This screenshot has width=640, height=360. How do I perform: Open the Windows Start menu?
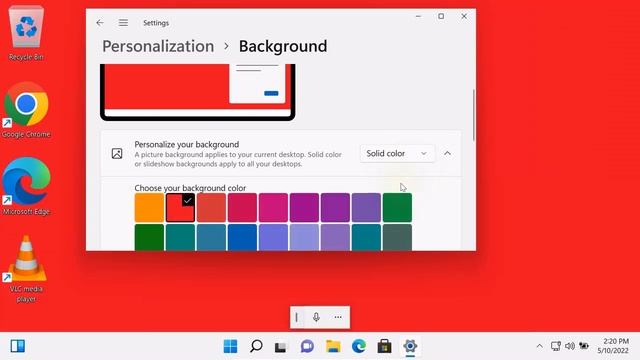pyautogui.click(x=230, y=346)
